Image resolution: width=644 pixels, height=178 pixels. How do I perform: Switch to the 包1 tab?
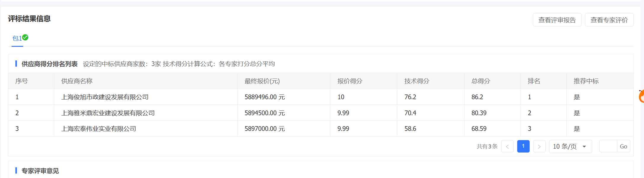(x=17, y=39)
